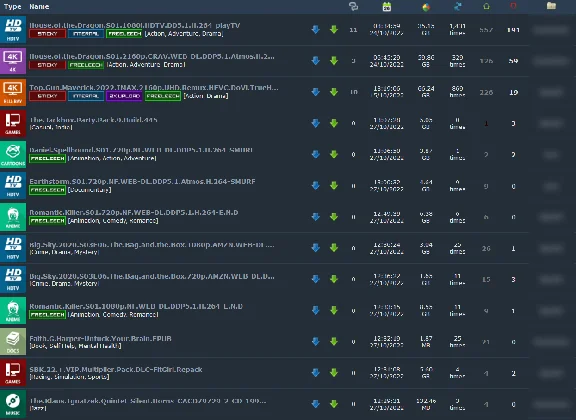Open the Romantic.Killer.S01.720p.NF.WEB-DL torrent link
The height and width of the screenshot is (420, 576).
click(x=134, y=212)
